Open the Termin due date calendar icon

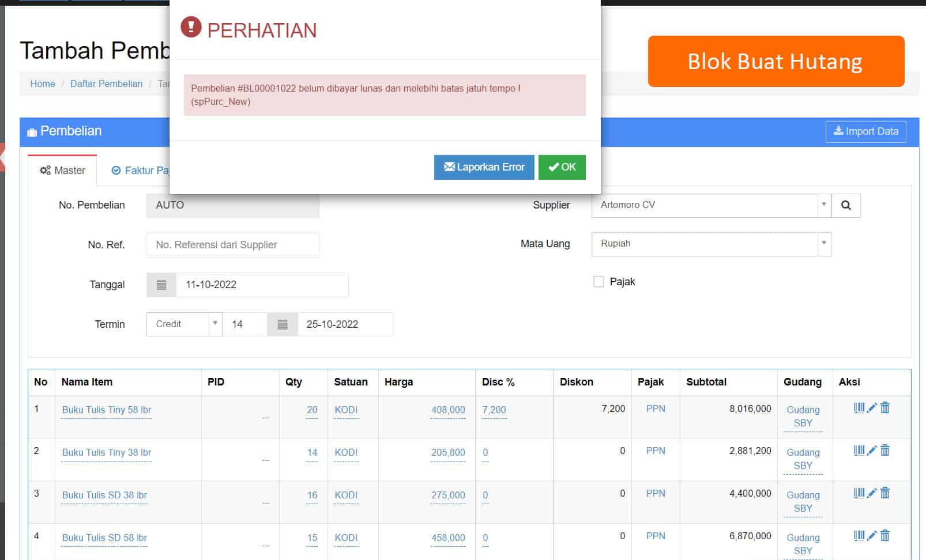(x=283, y=324)
